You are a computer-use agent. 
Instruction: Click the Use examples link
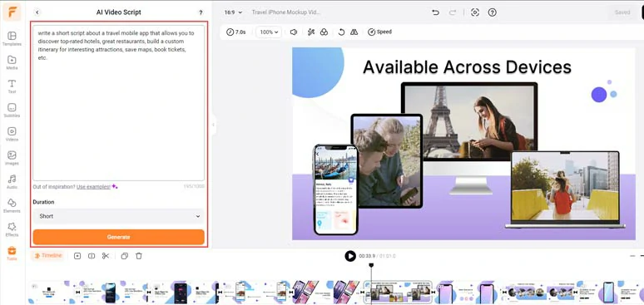pyautogui.click(x=94, y=186)
